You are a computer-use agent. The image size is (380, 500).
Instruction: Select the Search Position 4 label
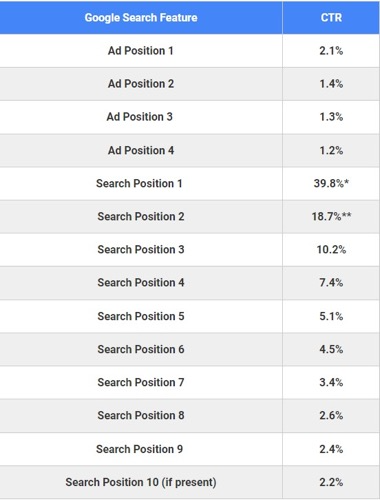pyautogui.click(x=141, y=282)
